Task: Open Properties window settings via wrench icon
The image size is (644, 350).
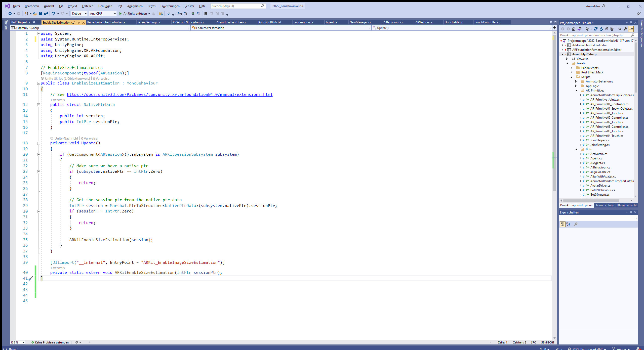Action: 576,224
